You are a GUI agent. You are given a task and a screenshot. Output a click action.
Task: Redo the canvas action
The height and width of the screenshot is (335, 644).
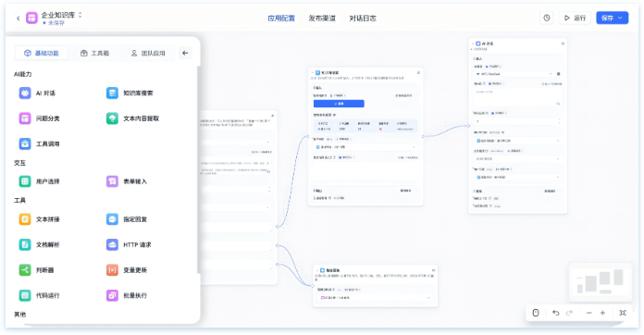[x=569, y=313]
